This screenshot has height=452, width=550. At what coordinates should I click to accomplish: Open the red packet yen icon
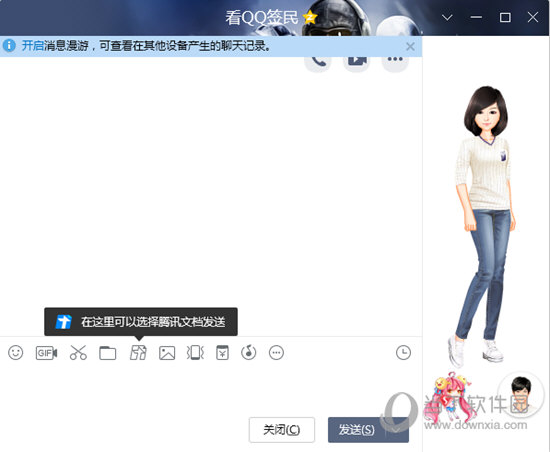coord(222,353)
